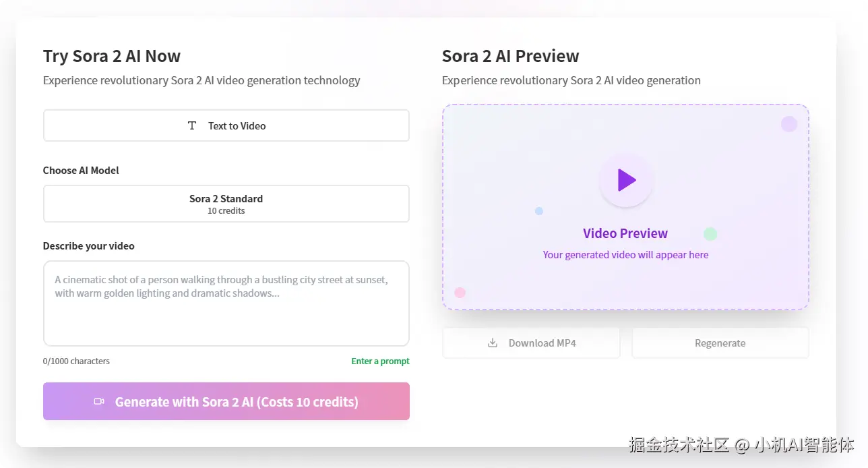Viewport: 868px width, 468px height.
Task: Click the "Describe your video" label
Action: pyautogui.click(x=89, y=245)
